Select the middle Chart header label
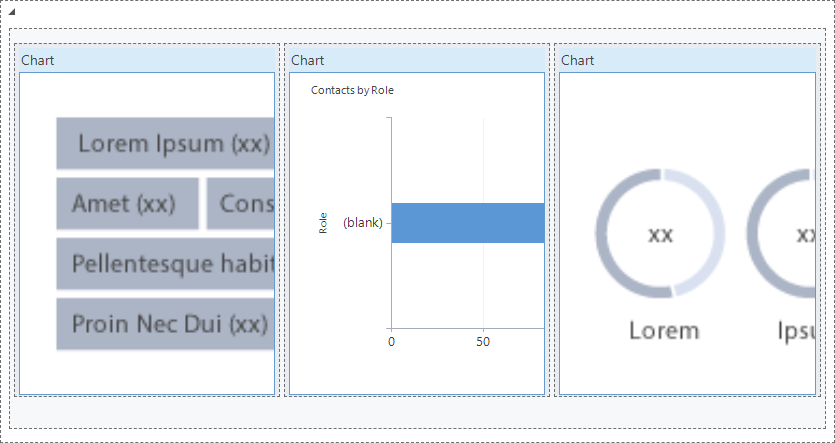 (307, 60)
